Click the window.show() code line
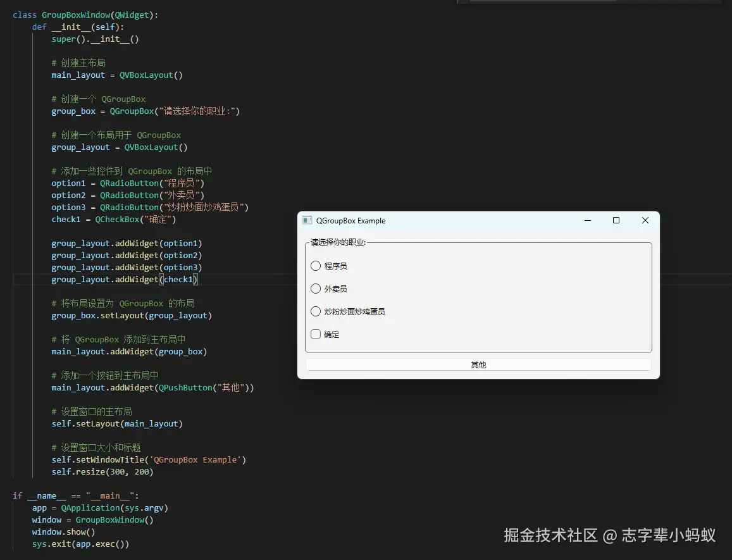This screenshot has width=732, height=560. click(x=63, y=532)
